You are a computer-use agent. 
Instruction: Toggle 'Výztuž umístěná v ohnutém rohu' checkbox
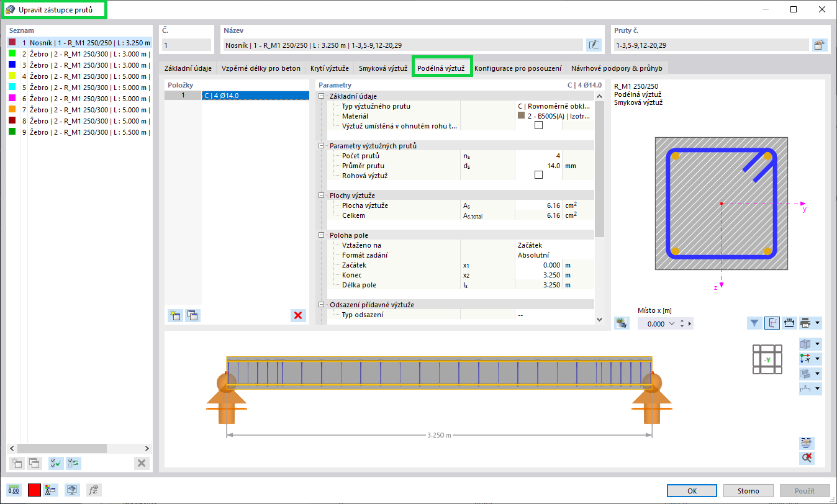(538, 125)
